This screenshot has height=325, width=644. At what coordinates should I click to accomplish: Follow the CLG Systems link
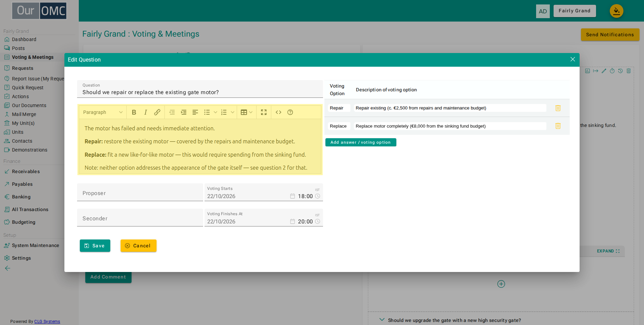coord(47,322)
